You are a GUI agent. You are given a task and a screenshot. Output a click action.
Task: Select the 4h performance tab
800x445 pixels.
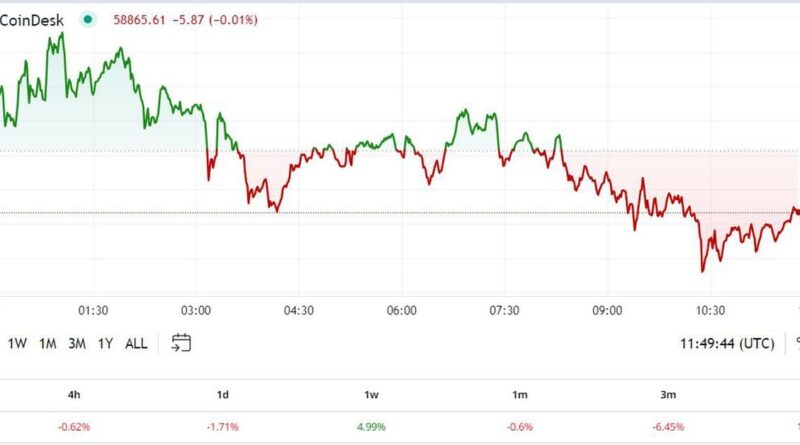coord(74,395)
